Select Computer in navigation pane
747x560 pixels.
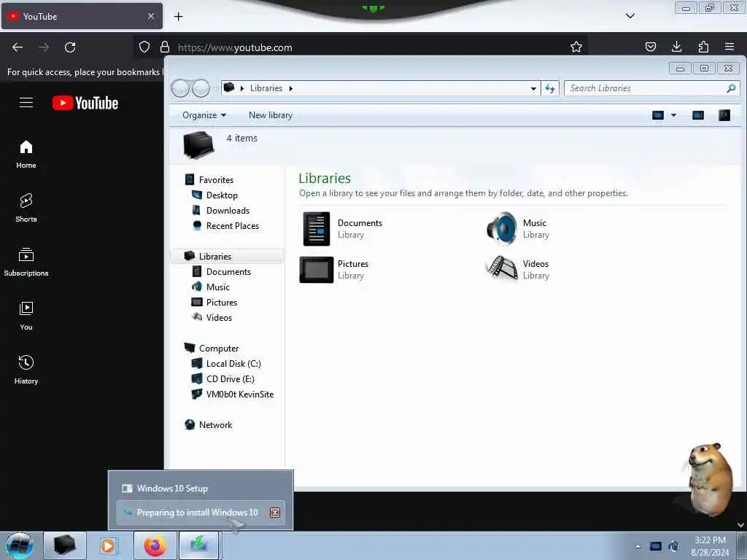tap(219, 348)
